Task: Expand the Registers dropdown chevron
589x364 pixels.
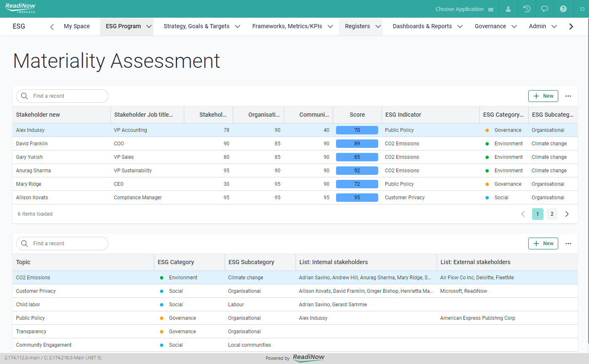Action: tap(378, 27)
